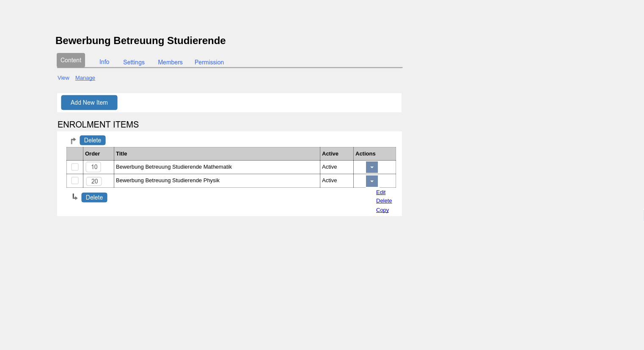Select the Permission tab
This screenshot has width=644, height=350.
(209, 62)
